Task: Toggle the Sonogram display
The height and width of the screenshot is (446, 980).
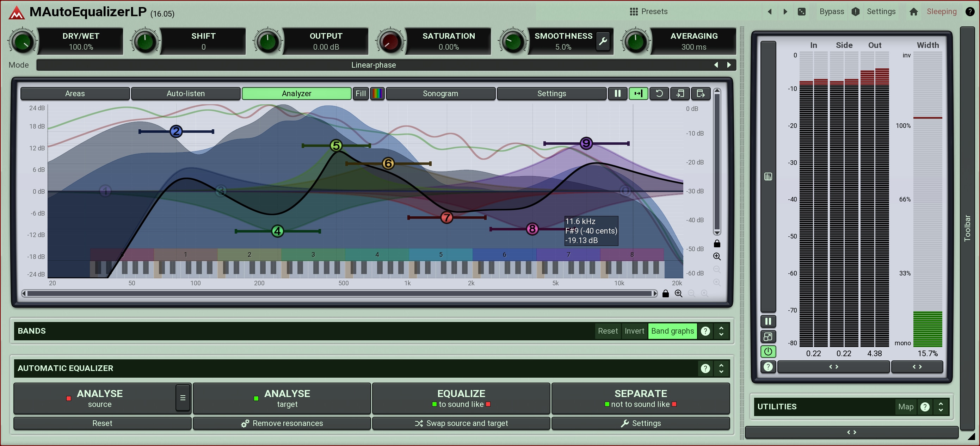Action: point(440,94)
